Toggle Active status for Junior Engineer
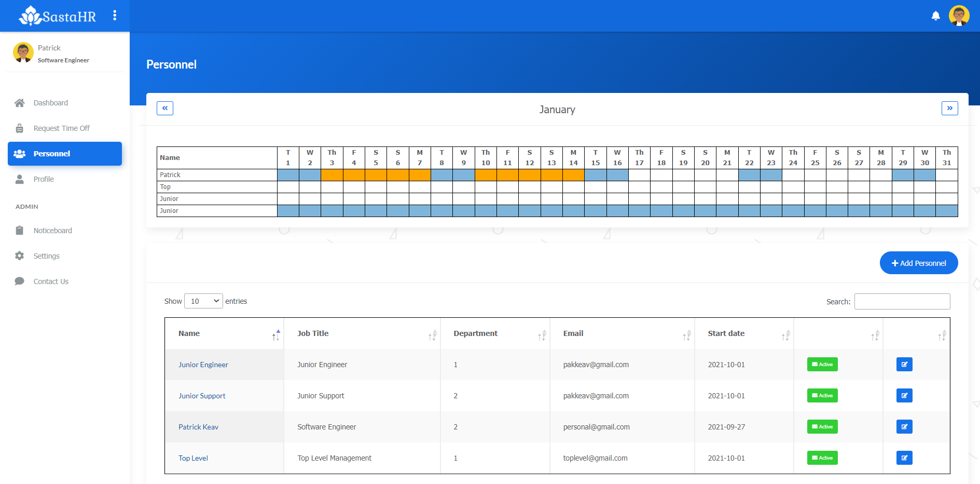This screenshot has width=980, height=484. coord(822,365)
